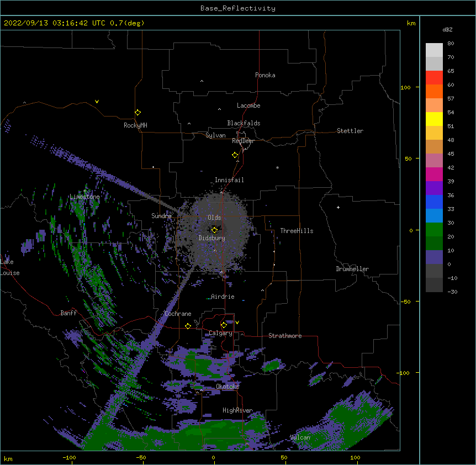Click the 33 dBZ blue color swatch
The image size is (476, 465).
434,215
